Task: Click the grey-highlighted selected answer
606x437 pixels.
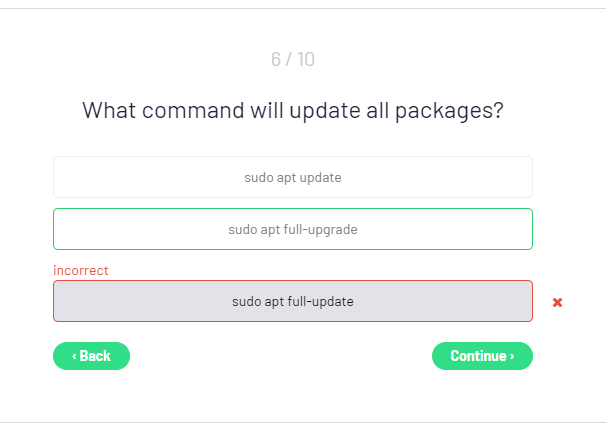Action: pos(292,301)
